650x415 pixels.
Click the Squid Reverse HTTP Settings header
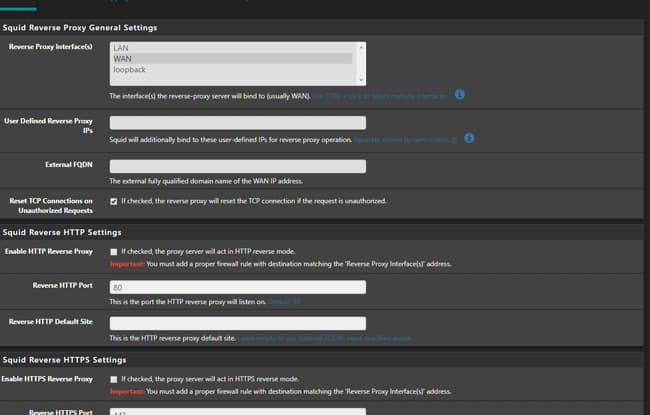(x=62, y=233)
